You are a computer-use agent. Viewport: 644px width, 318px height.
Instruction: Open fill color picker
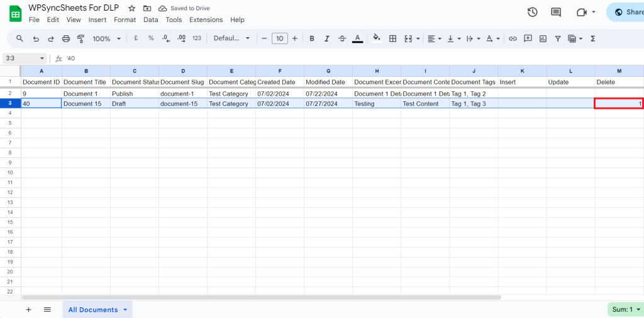[x=377, y=38]
